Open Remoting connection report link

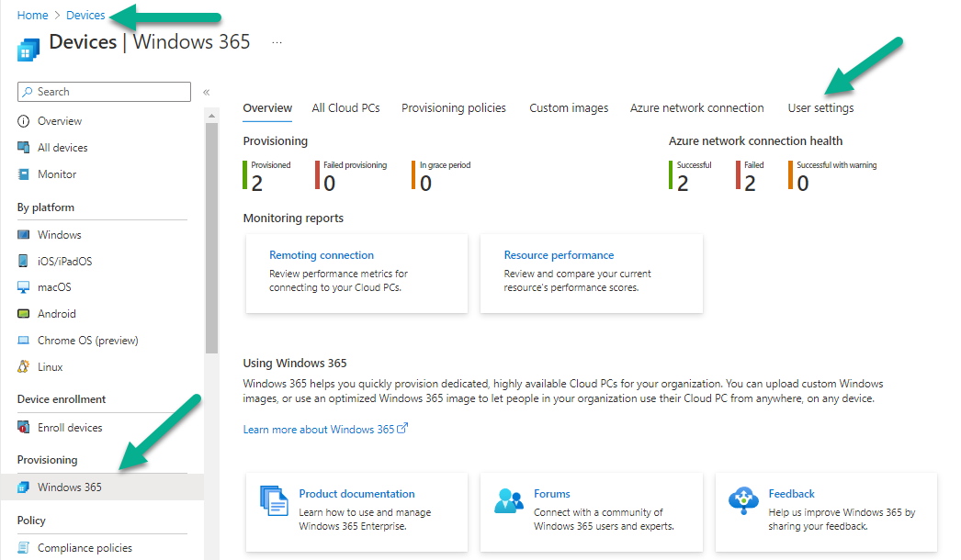coord(322,255)
